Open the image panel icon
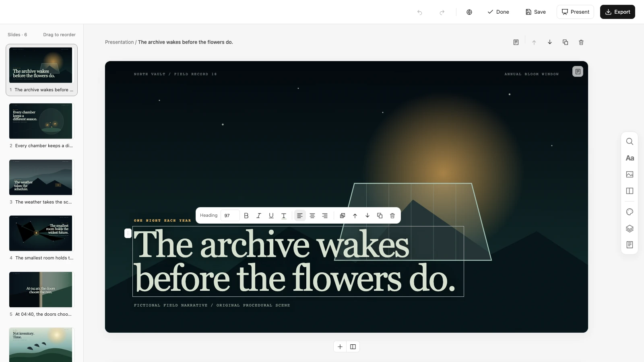 [x=630, y=175]
